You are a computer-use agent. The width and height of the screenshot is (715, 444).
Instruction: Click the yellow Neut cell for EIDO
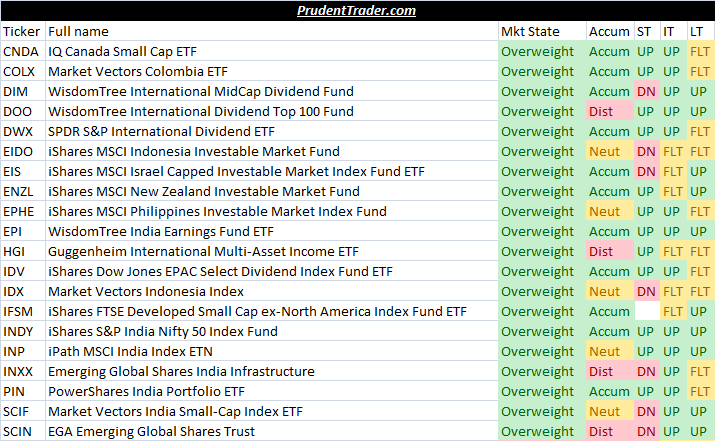tap(605, 151)
